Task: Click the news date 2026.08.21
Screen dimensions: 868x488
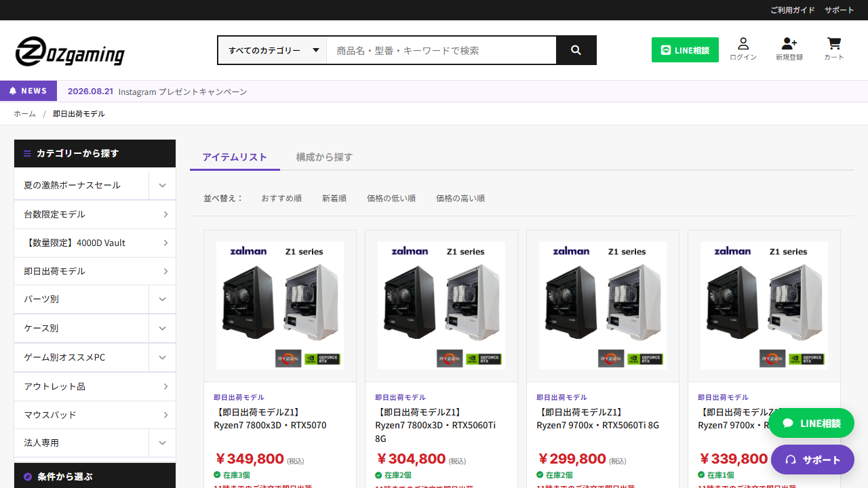Action: (90, 91)
